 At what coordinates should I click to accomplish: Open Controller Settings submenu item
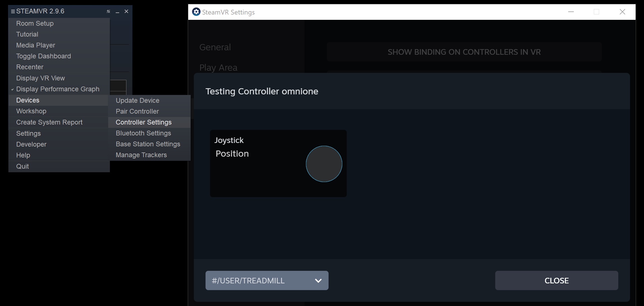tap(149, 122)
